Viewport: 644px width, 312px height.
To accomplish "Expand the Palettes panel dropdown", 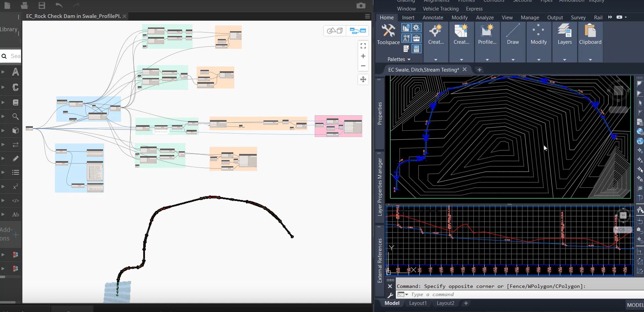I will pyautogui.click(x=399, y=59).
